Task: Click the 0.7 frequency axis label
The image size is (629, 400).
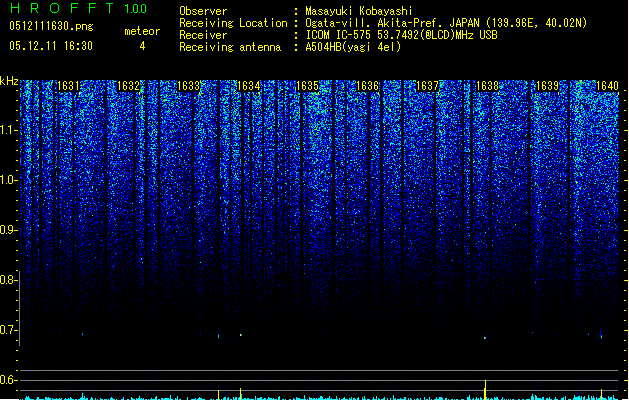Action: (x=8, y=330)
